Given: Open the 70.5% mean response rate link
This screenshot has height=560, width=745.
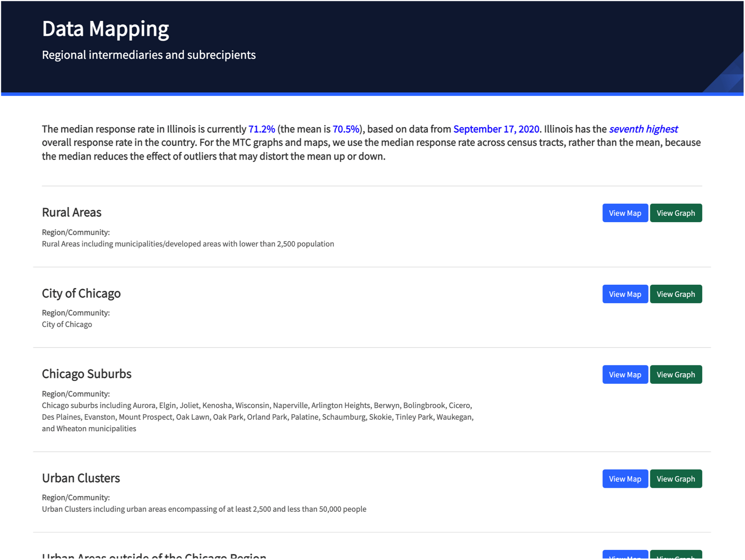Looking at the screenshot, I should click(x=346, y=129).
